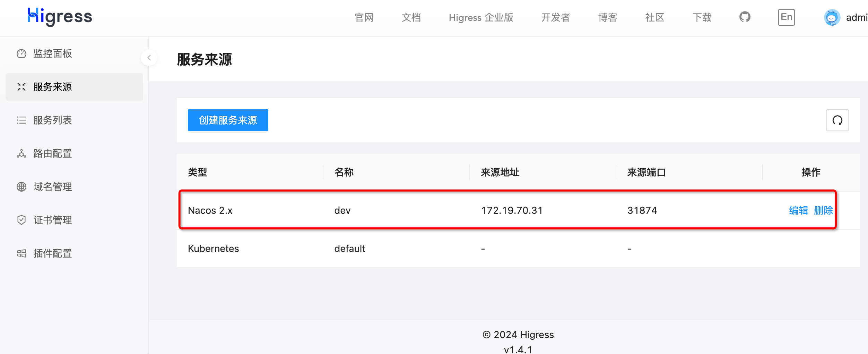Select 服务来源 in the sidebar

(74, 87)
